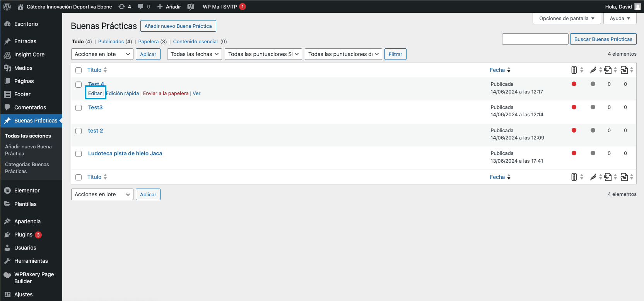Expand Opciones de pantalla panel
Image resolution: width=644 pixels, height=301 pixels.
click(x=566, y=18)
